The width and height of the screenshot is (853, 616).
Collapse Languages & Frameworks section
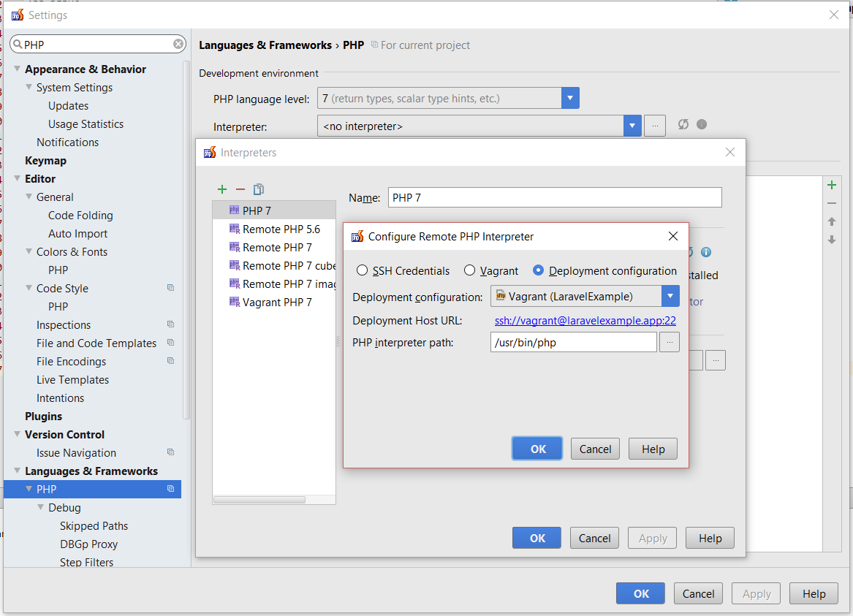pos(18,471)
